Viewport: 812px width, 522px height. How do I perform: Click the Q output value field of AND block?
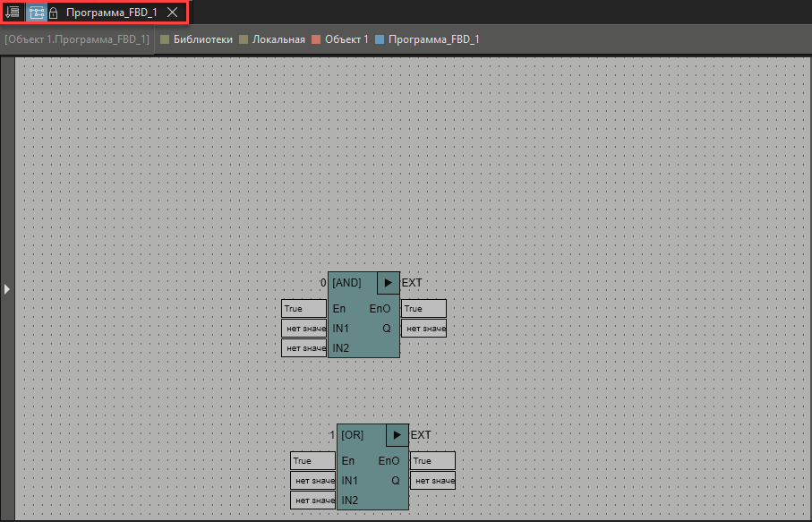pyautogui.click(x=423, y=329)
